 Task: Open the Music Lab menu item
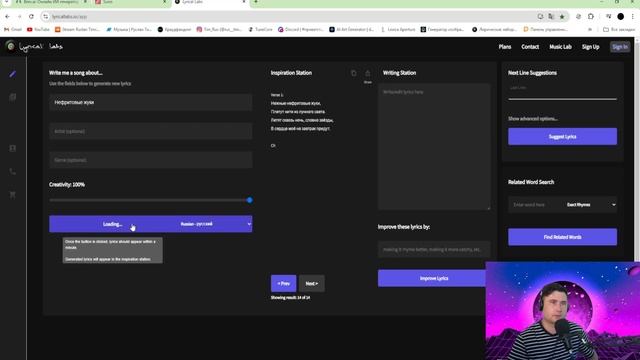tap(560, 47)
